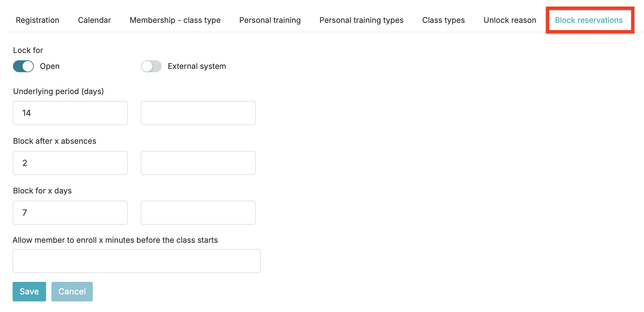Focus the empty Block after absences field
Viewport: 644px width, 312px height.
[198, 163]
